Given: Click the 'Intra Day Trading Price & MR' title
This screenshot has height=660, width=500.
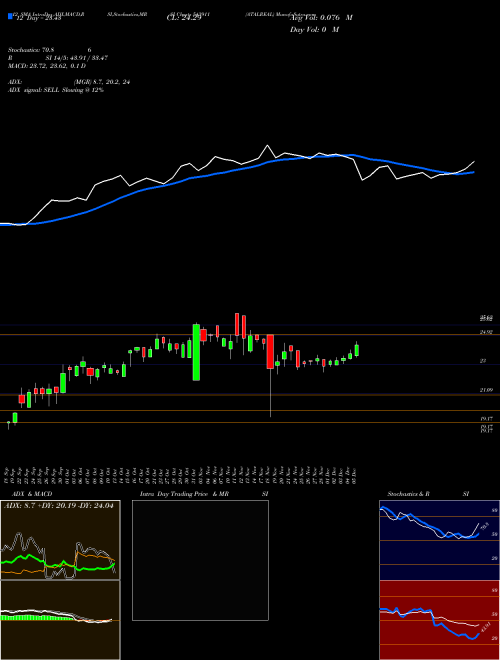Looking at the screenshot, I should pos(185,494).
